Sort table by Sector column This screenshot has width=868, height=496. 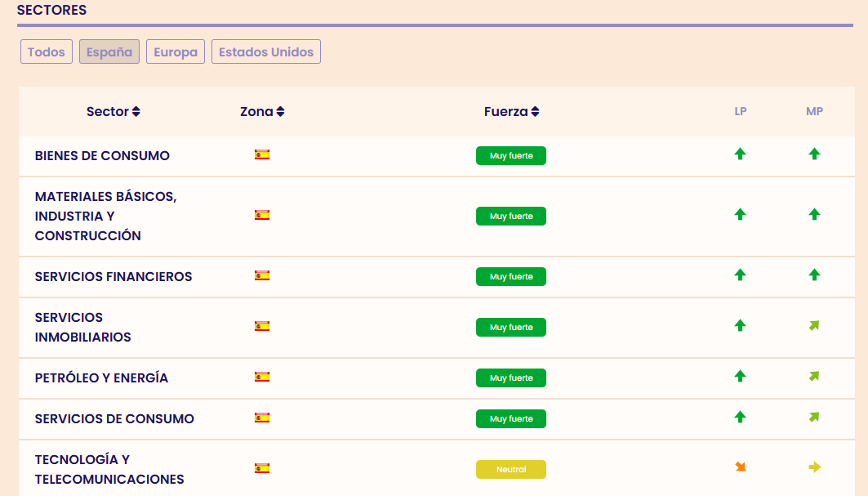pyautogui.click(x=114, y=112)
